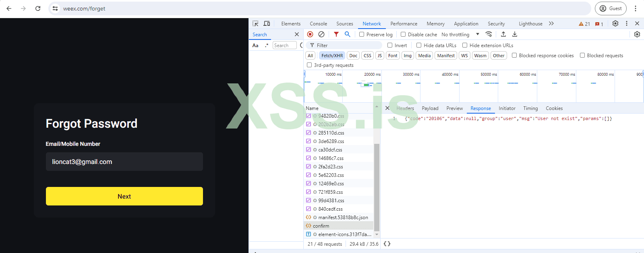Select manifest.53818b8c.json request

(x=339, y=217)
